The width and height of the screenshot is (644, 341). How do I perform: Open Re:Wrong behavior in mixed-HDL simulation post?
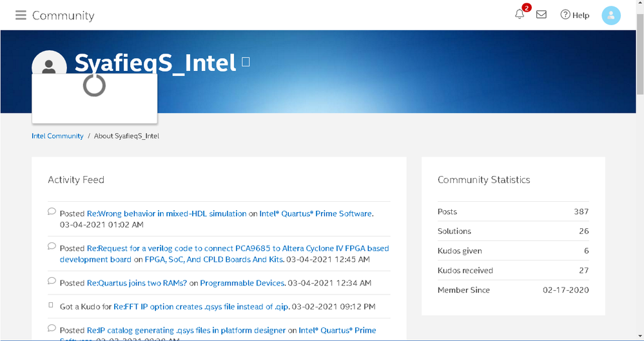pyautogui.click(x=167, y=213)
